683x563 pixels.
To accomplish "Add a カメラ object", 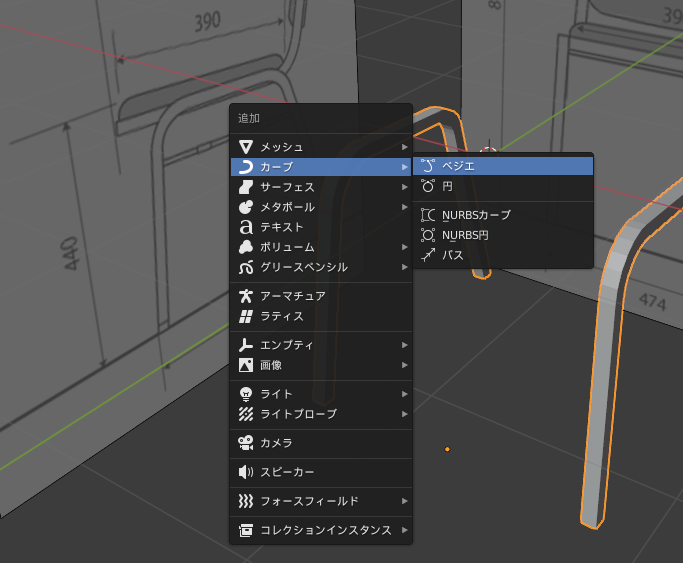I will click(321, 443).
